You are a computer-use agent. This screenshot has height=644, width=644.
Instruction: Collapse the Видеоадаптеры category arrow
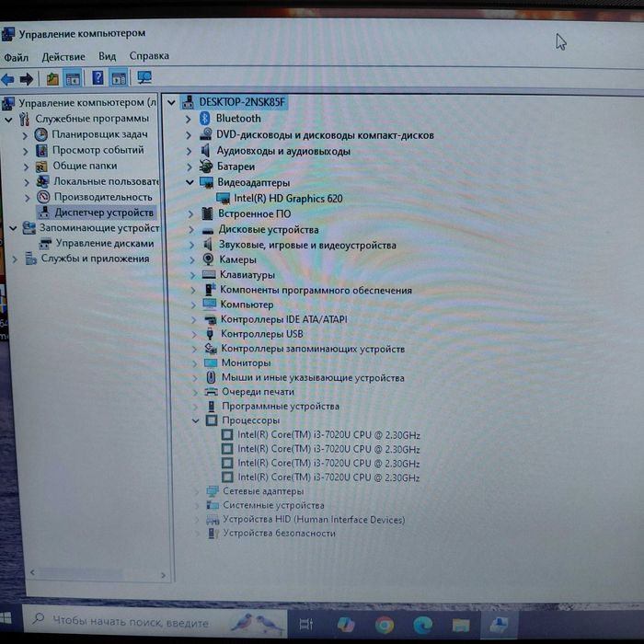pos(190,182)
